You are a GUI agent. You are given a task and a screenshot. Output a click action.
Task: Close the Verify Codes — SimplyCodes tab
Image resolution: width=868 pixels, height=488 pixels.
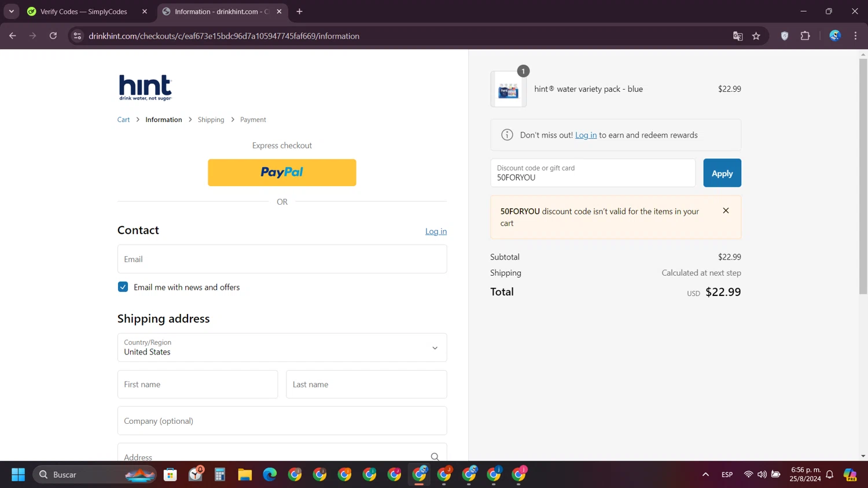coord(145,12)
